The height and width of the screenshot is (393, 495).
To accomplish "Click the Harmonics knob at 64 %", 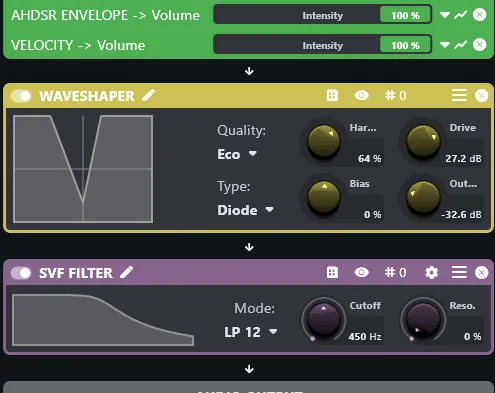I will (x=323, y=141).
